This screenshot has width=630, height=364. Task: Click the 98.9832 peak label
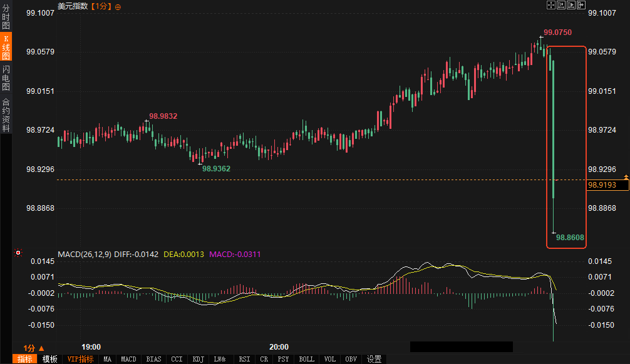pyautogui.click(x=163, y=116)
